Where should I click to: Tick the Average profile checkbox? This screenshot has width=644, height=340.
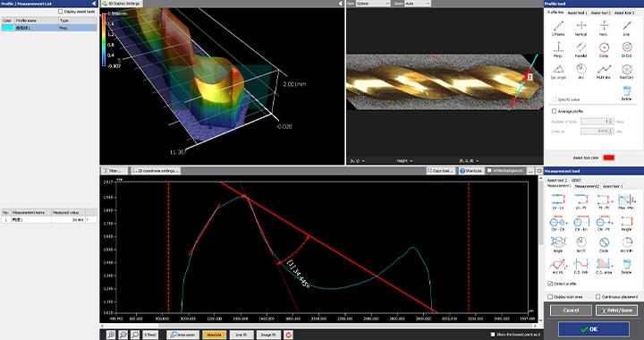pos(554,111)
